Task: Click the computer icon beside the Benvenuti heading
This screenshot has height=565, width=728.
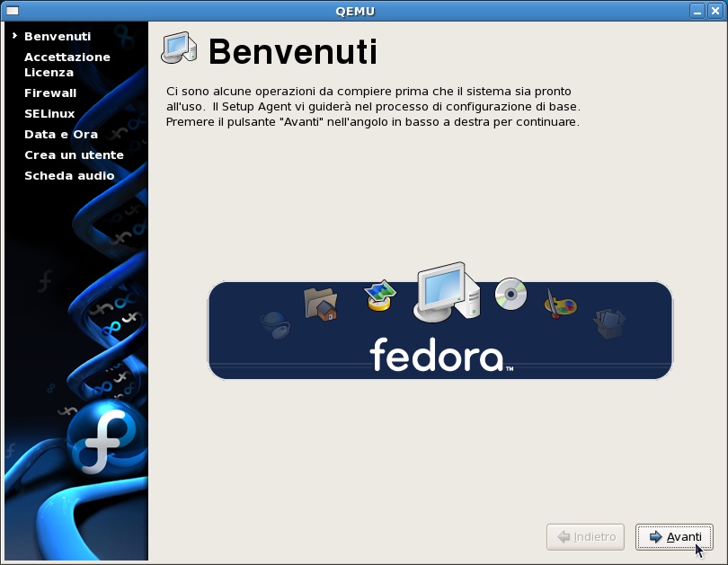Action: 179,48
